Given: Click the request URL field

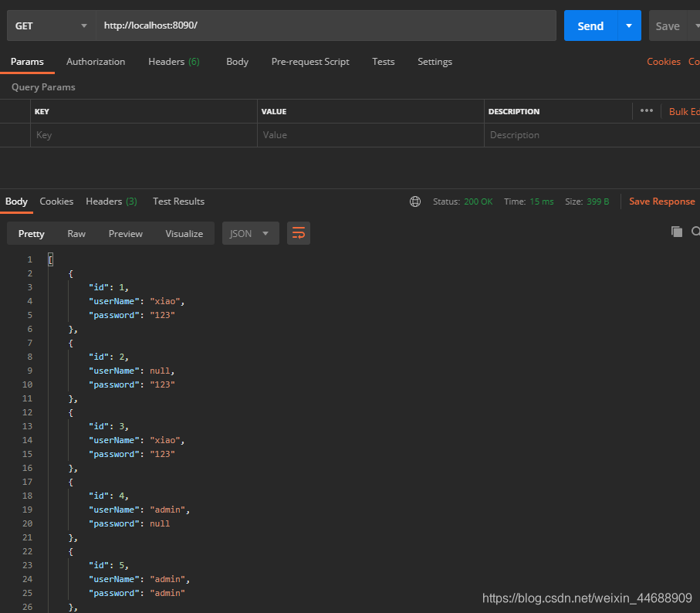Looking at the screenshot, I should 326,26.
